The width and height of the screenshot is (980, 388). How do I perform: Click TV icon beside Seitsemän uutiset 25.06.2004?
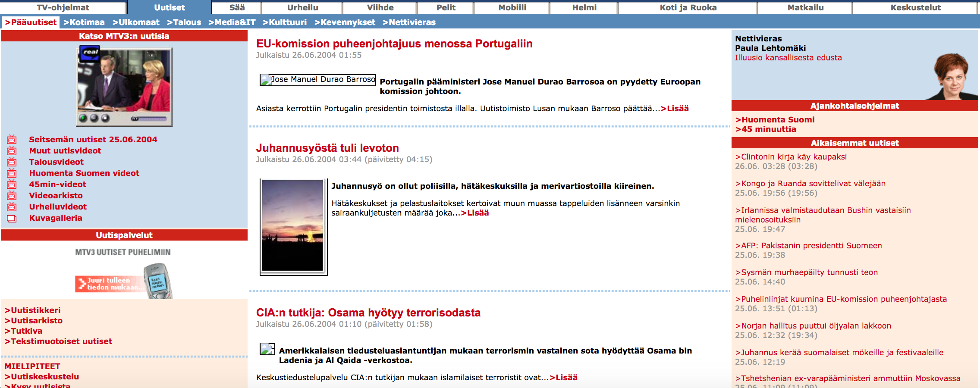[12, 139]
